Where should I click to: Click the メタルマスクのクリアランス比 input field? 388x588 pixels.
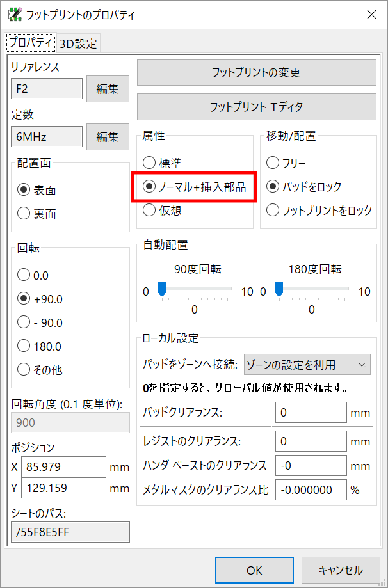pyautogui.click(x=311, y=489)
